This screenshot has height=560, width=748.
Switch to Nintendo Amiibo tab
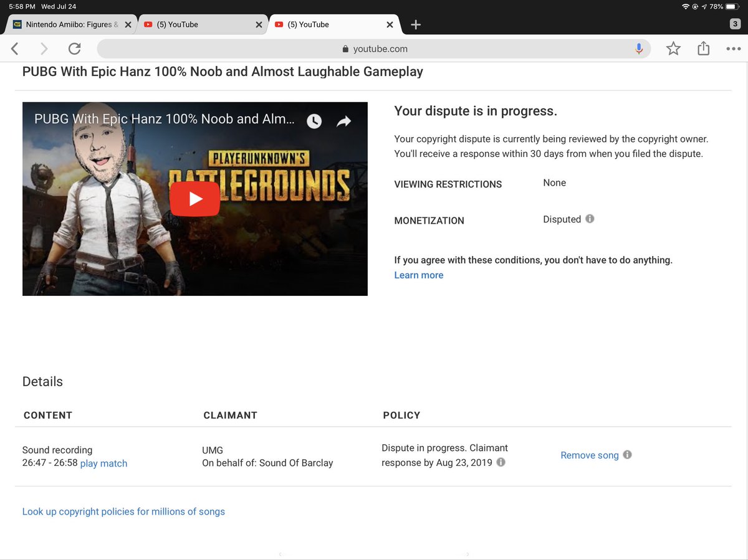point(72,24)
